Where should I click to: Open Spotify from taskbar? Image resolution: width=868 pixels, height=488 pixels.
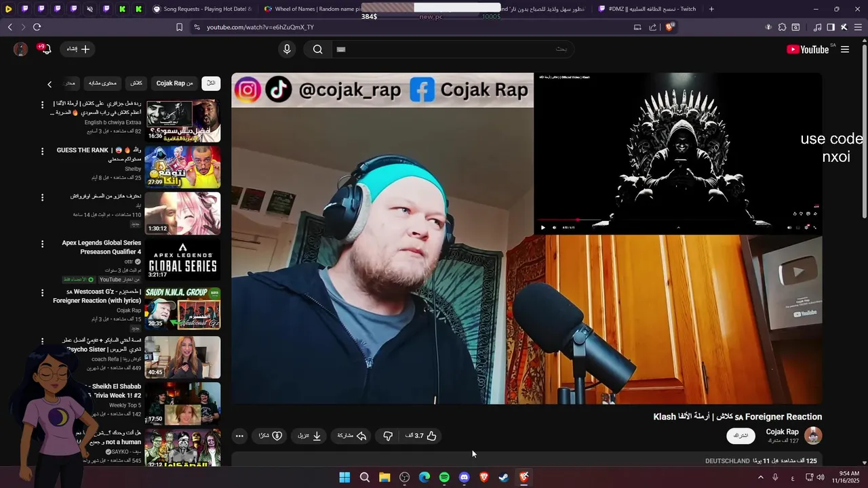pos(444,477)
